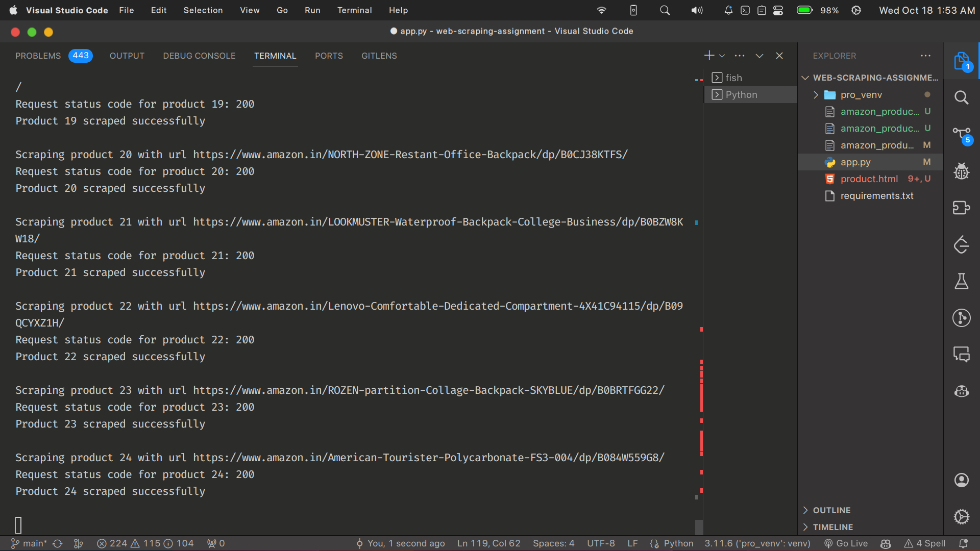Open the Search view in activity bar
The width and height of the screenshot is (980, 551).
(961, 97)
